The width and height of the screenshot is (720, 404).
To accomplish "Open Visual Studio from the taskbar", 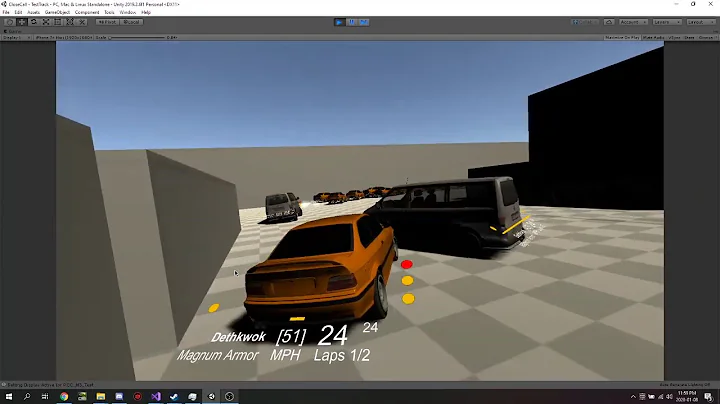I will pyautogui.click(x=156, y=397).
